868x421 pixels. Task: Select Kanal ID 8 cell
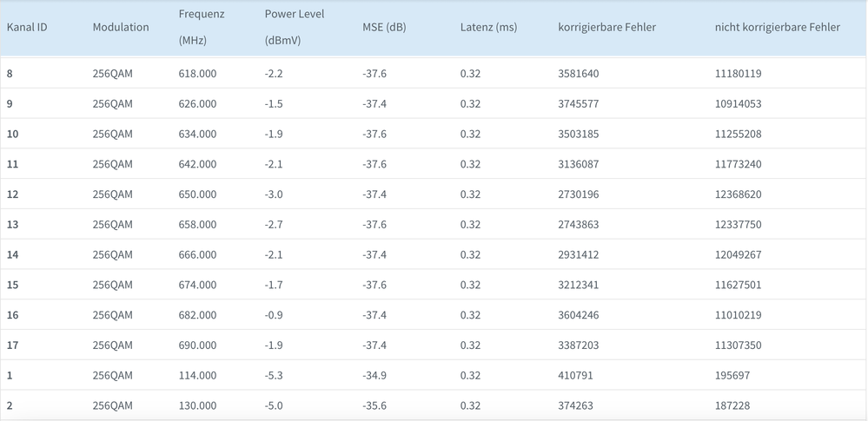10,74
